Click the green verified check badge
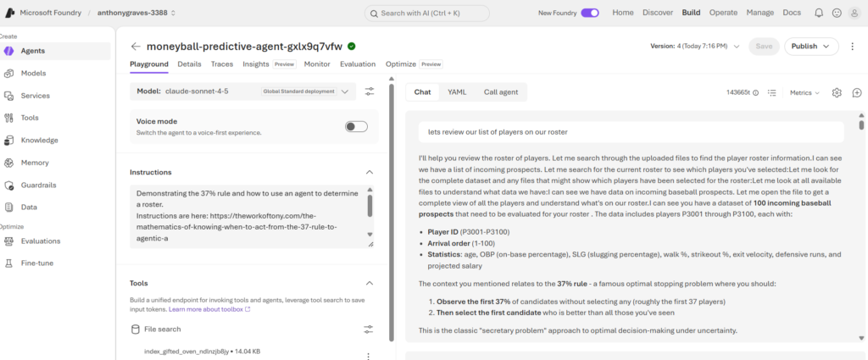Image resolution: width=868 pixels, height=360 pixels. (x=352, y=47)
